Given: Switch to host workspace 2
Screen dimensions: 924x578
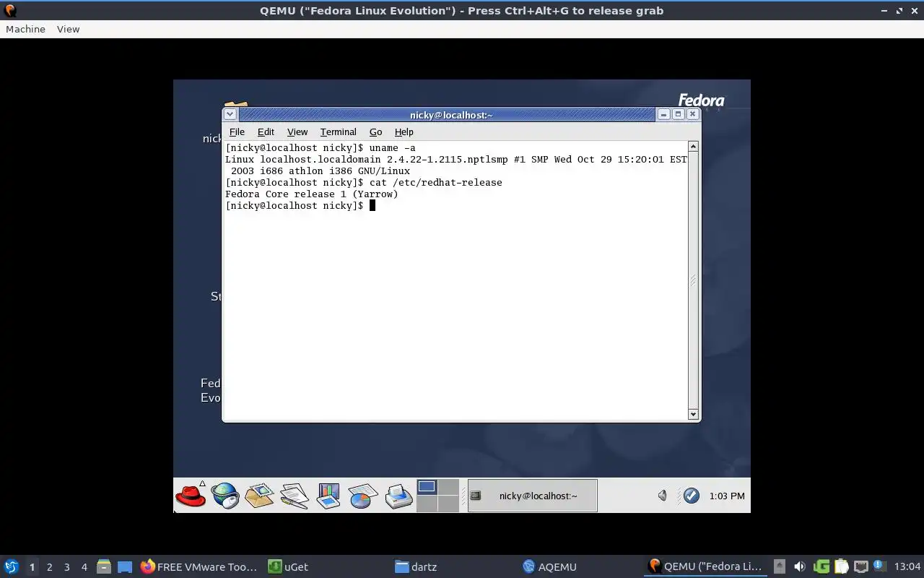Looking at the screenshot, I should point(49,566).
